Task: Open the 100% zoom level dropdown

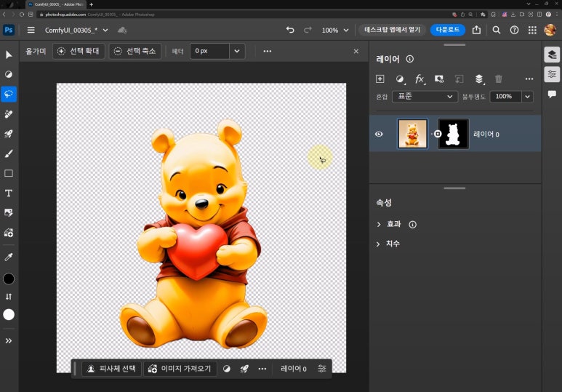Action: 335,30
